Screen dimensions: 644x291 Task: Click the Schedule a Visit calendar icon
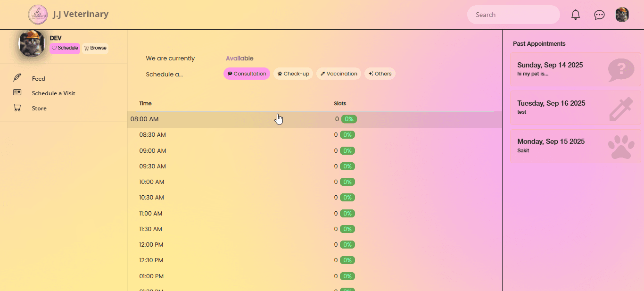17,92
